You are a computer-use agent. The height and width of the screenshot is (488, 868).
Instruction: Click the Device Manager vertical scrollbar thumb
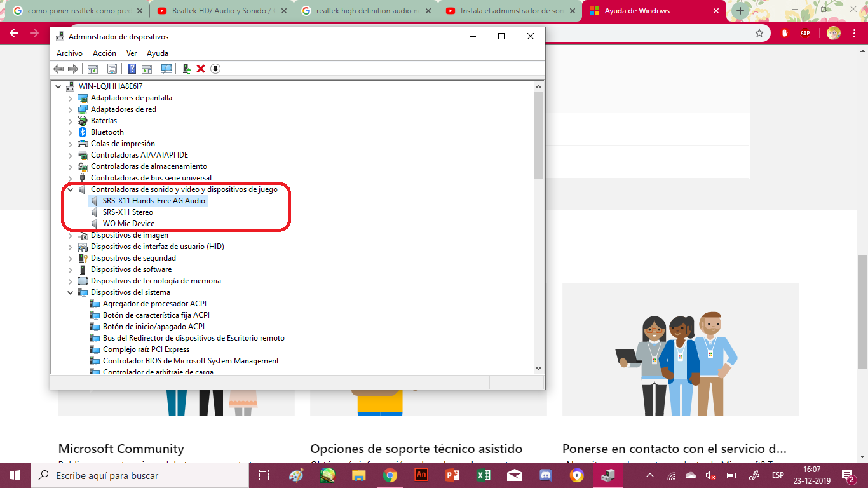point(538,135)
